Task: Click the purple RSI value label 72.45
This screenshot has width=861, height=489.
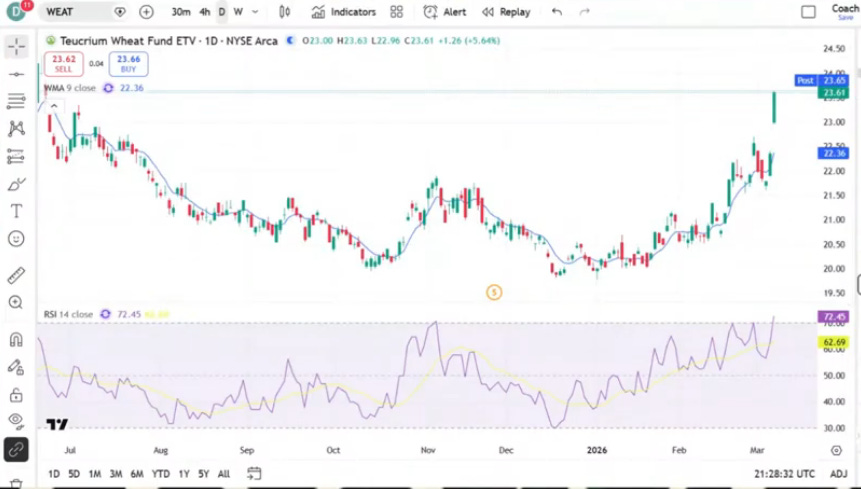Action: 834,317
